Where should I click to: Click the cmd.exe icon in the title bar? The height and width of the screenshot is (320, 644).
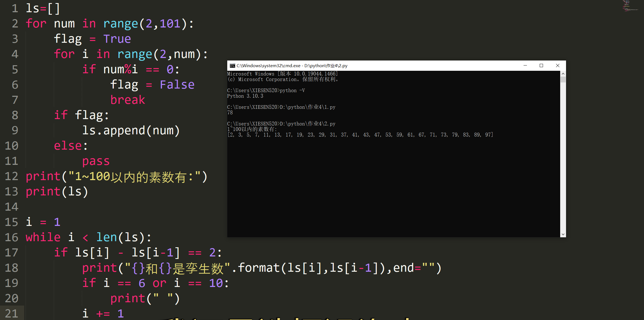(232, 66)
